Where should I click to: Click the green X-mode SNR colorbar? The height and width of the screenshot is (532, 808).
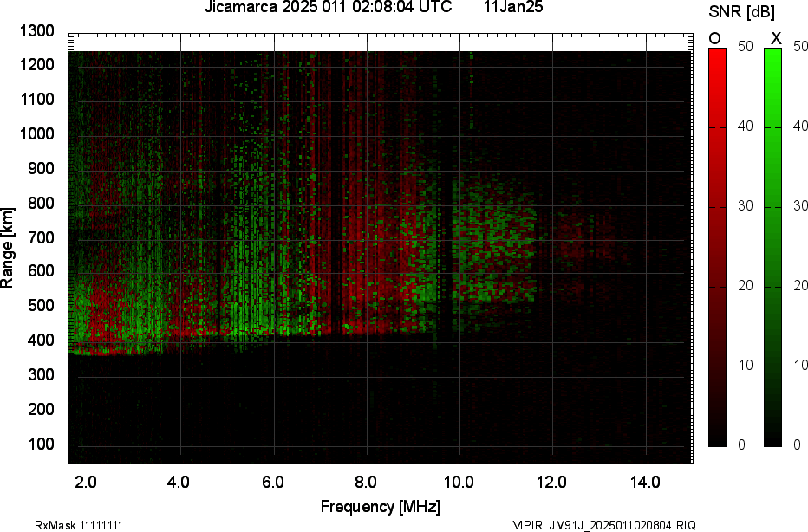pos(772,247)
